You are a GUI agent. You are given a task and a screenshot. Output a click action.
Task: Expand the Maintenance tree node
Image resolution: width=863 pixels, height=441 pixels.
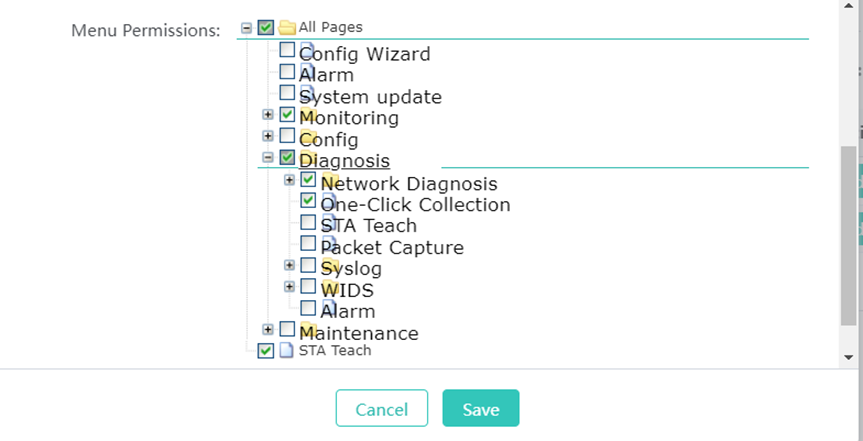267,329
